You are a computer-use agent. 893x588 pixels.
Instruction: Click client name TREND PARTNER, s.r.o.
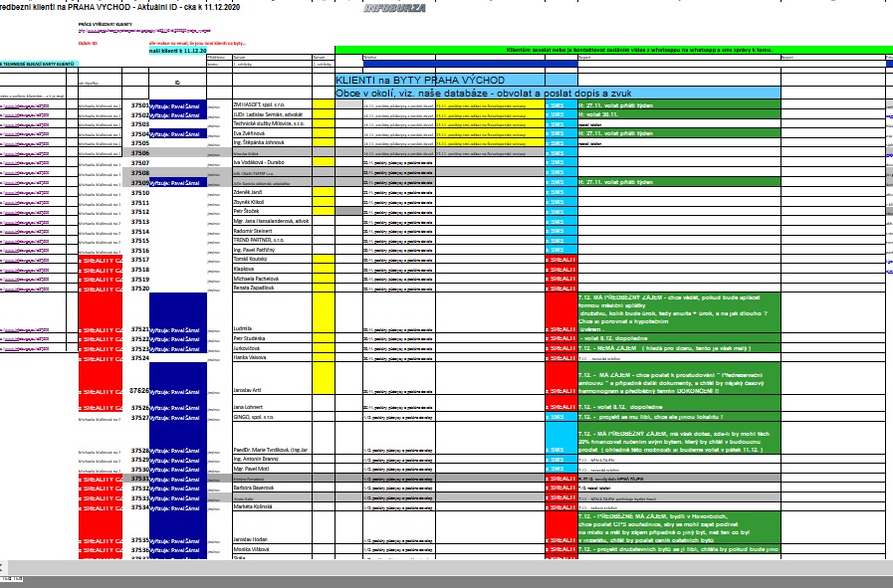(x=258, y=240)
